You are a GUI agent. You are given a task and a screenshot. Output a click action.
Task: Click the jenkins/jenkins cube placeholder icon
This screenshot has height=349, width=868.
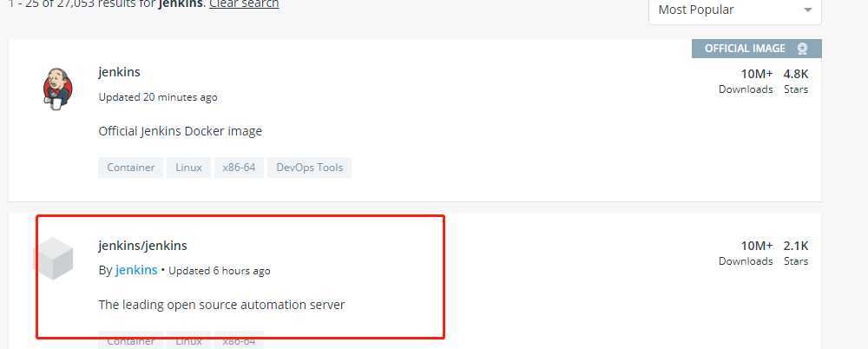tap(54, 258)
